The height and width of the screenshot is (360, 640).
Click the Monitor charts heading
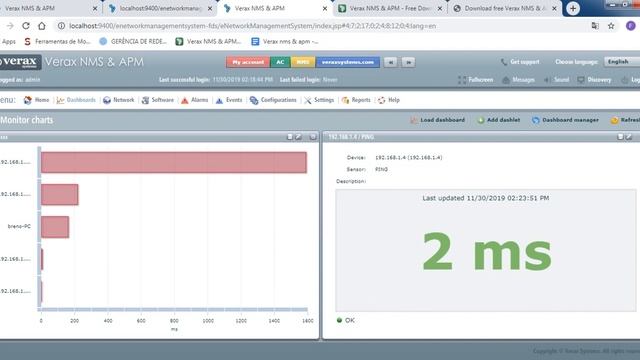pyautogui.click(x=27, y=120)
